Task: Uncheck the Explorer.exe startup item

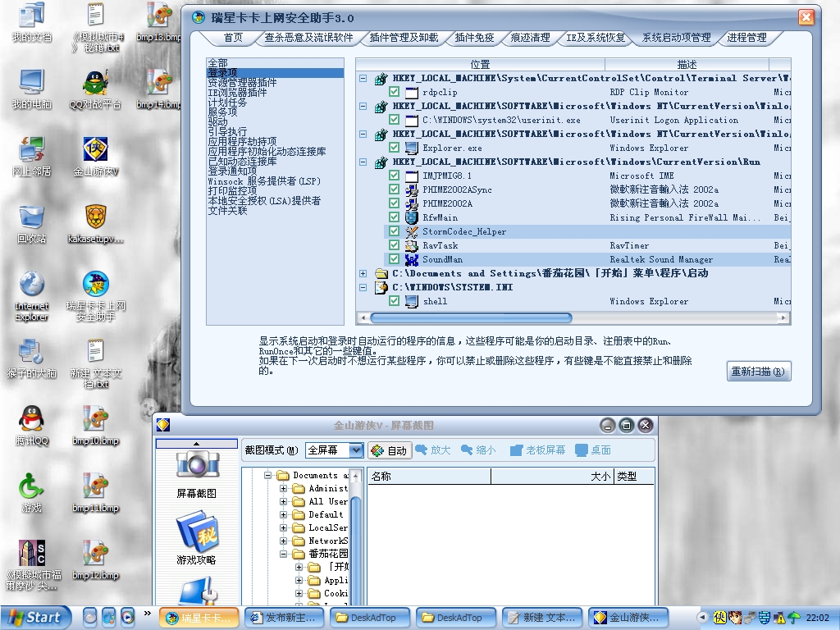Action: tap(394, 148)
